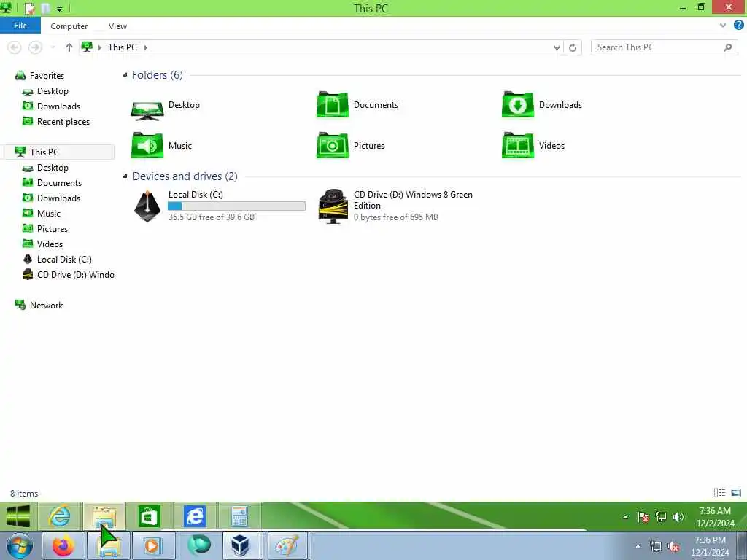Open the View ribbon tab
The height and width of the screenshot is (560, 747).
pos(117,26)
